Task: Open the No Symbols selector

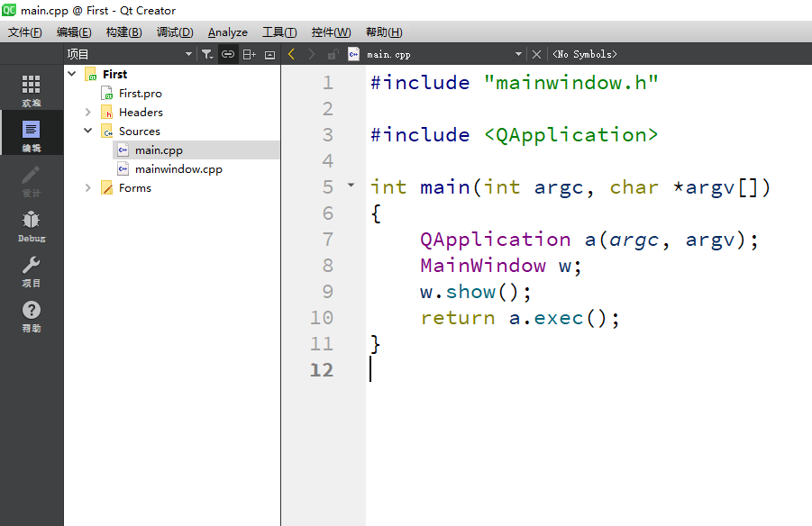Action: pyautogui.click(x=585, y=54)
